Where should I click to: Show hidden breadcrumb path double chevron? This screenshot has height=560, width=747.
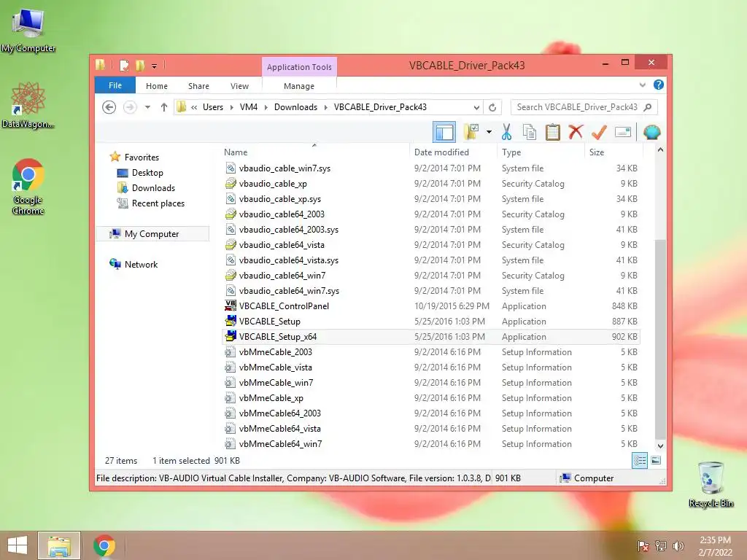[x=194, y=108]
